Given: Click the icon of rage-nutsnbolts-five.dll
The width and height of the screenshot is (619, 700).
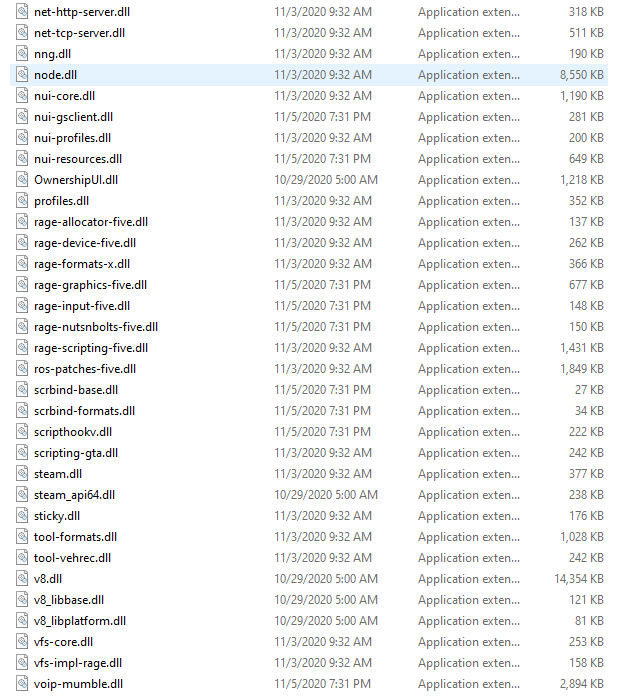Looking at the screenshot, I should pos(22,326).
